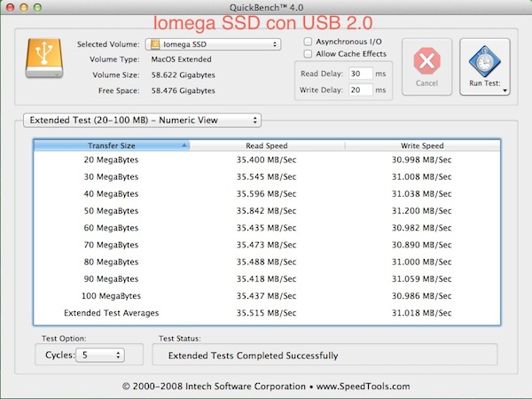Click the Run Test stopwatch icon
Image resolution: width=532 pixels, height=399 pixels.
tap(484, 61)
